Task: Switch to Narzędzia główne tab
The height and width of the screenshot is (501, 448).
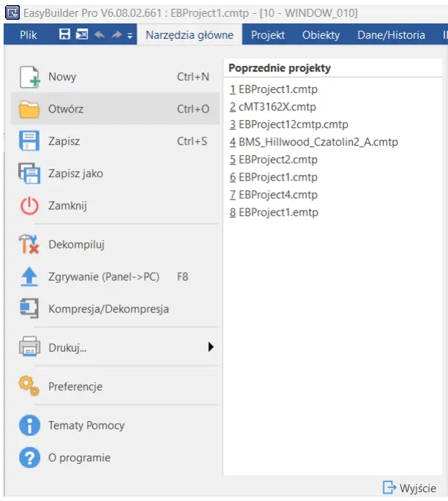Action: (x=189, y=35)
